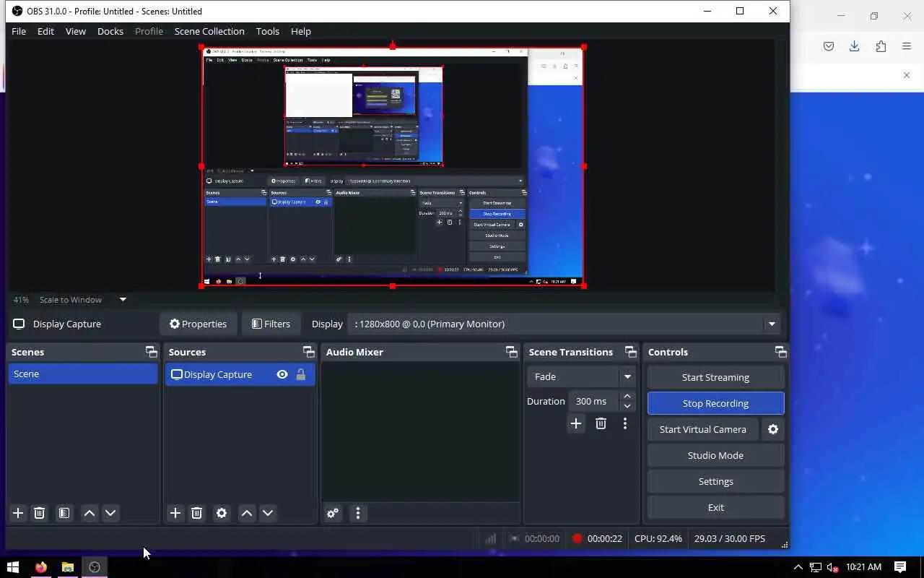The image size is (924, 578).
Task: Move source up in the Sources list
Action: click(x=247, y=513)
